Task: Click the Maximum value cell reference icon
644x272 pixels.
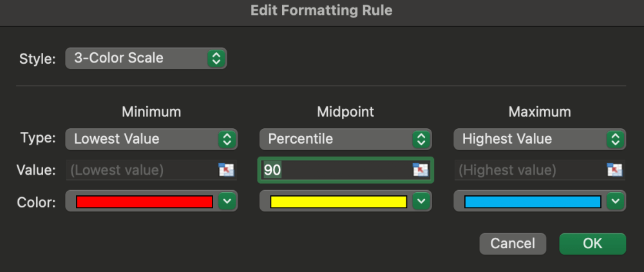Action: 614,170
